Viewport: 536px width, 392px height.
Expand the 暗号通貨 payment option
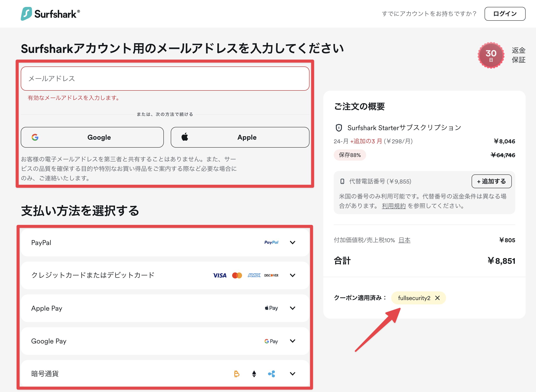pos(292,374)
